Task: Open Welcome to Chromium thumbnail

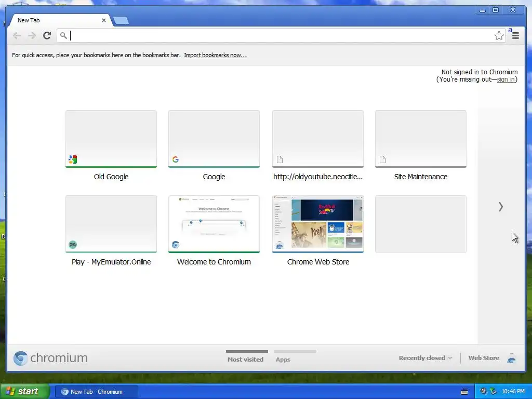Action: coord(214,224)
